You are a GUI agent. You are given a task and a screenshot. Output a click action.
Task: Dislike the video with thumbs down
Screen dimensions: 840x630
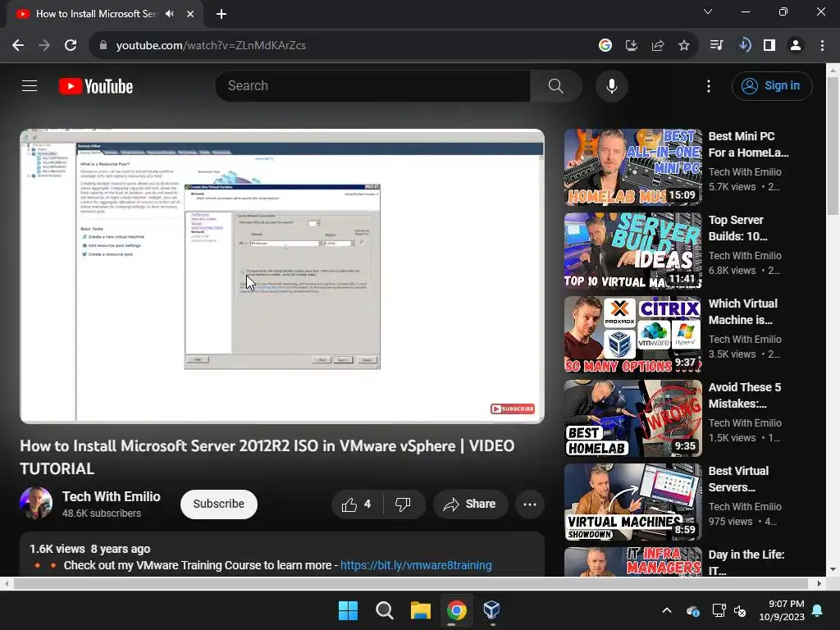(x=404, y=504)
